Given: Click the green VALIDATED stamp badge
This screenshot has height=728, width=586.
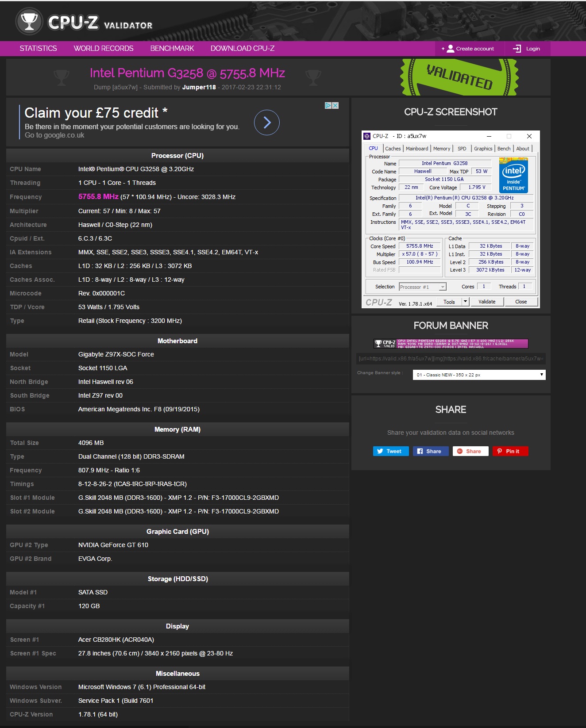Looking at the screenshot, I should point(459,77).
